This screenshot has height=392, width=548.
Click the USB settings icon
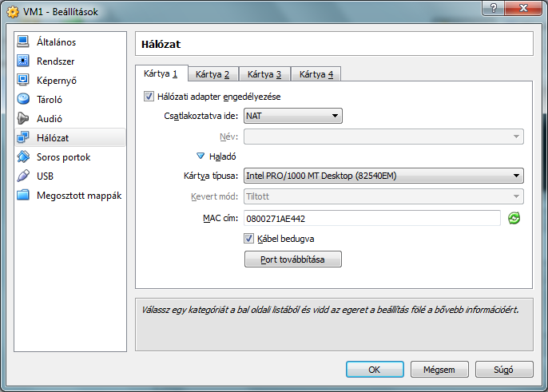[x=22, y=176]
